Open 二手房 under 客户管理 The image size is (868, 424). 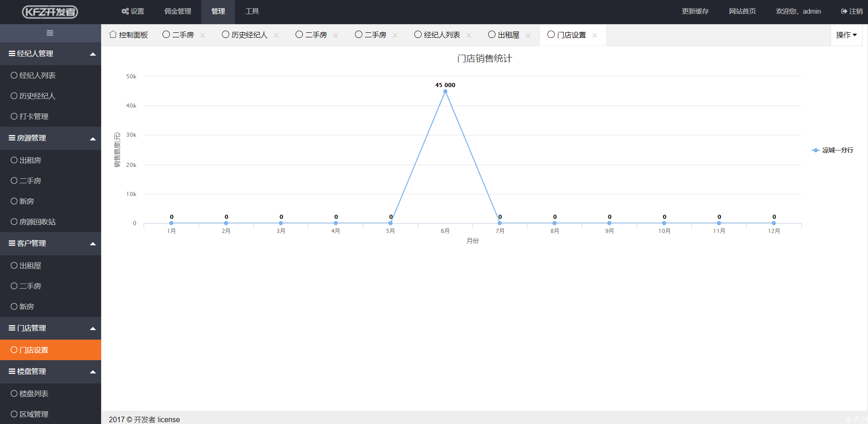51,286
